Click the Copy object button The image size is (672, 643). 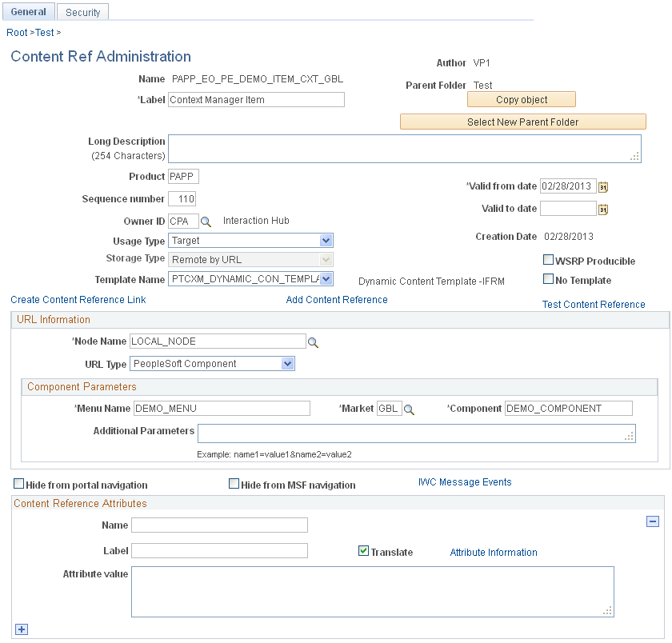point(522,99)
